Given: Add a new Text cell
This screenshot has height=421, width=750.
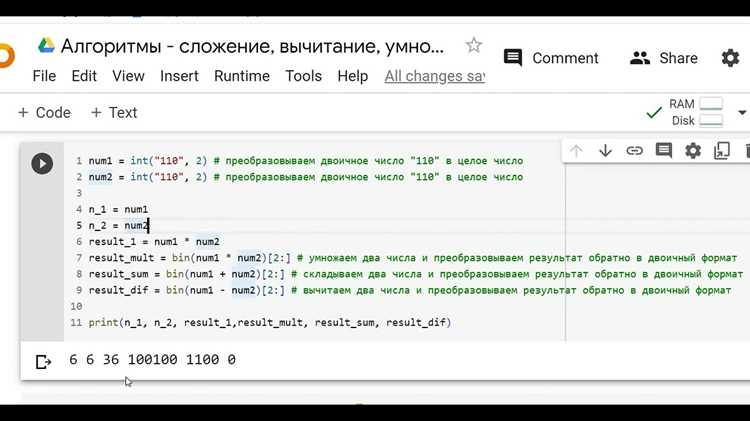Looking at the screenshot, I should (x=114, y=113).
